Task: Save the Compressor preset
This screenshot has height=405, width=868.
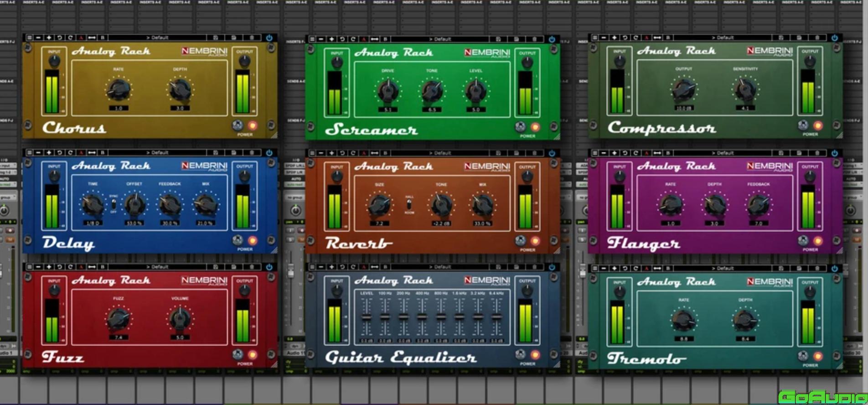Action: [x=781, y=37]
